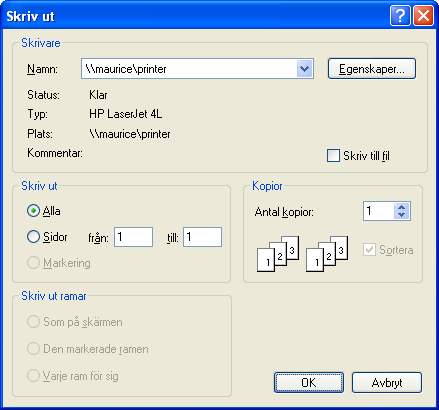The height and width of the screenshot is (410, 439).
Task: Click the second collated pages stack icon
Action: click(x=327, y=254)
